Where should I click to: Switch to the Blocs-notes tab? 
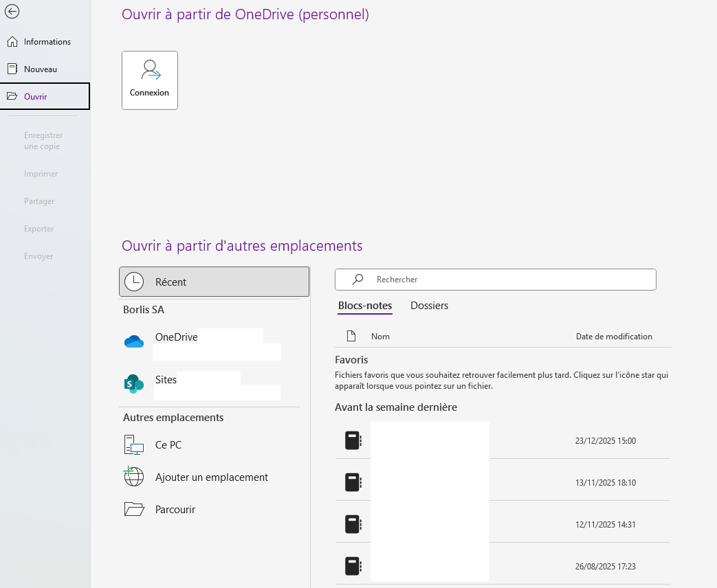(365, 306)
